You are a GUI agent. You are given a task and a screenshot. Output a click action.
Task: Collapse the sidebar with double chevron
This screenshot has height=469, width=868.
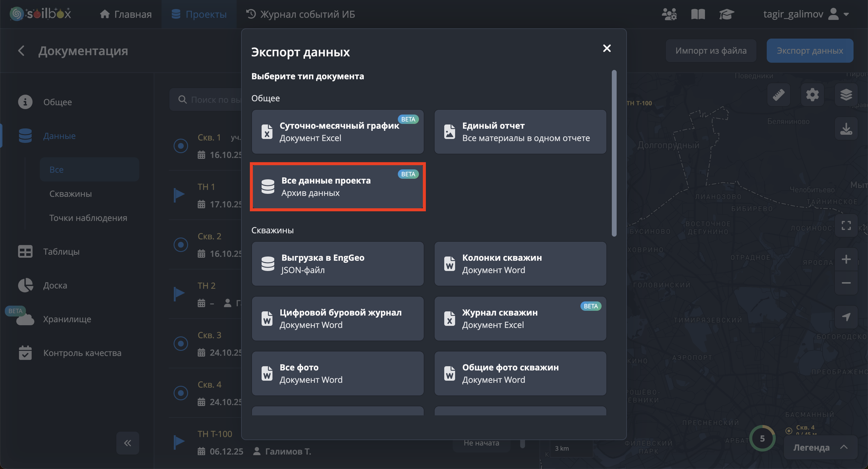[127, 443]
